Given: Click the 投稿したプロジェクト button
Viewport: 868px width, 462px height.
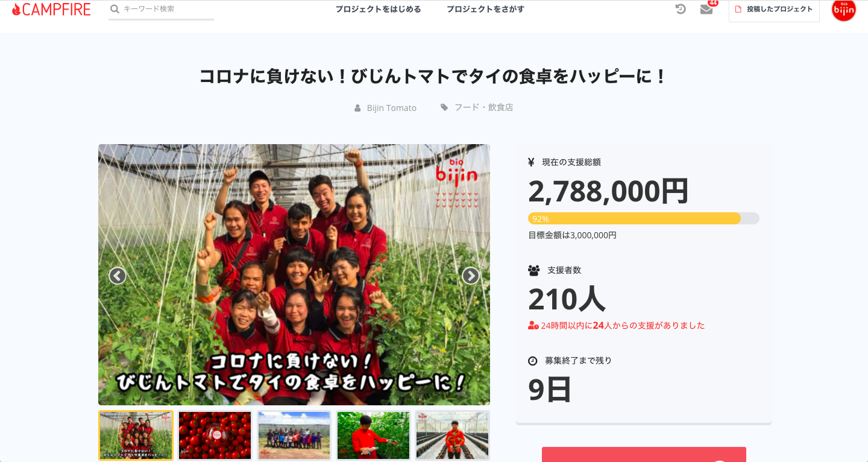Looking at the screenshot, I should (774, 10).
